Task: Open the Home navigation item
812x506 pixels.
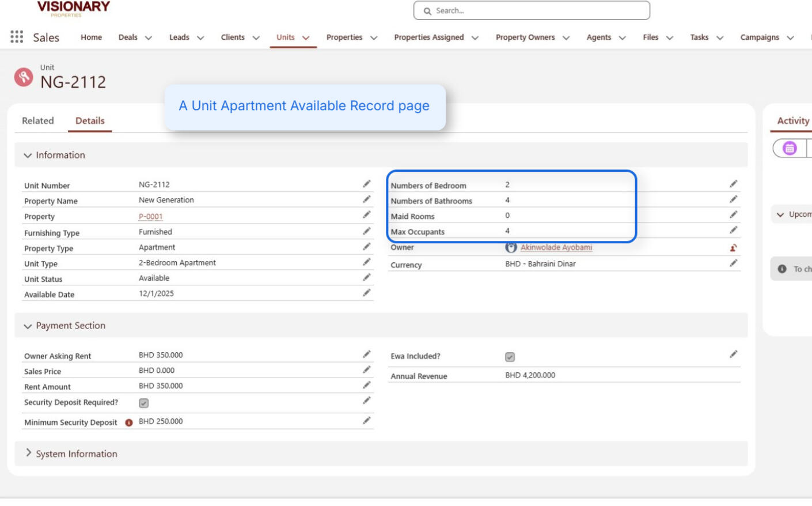Action: pos(91,37)
